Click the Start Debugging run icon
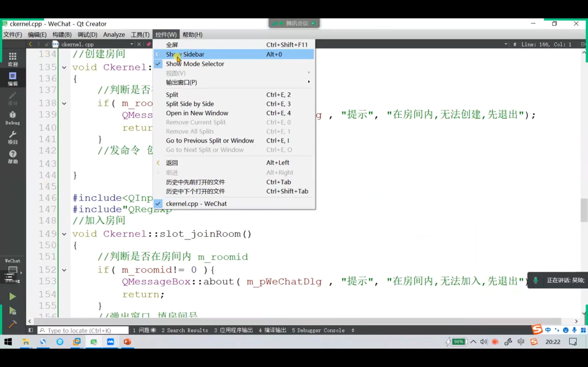The height and width of the screenshot is (367, 588). [12, 311]
